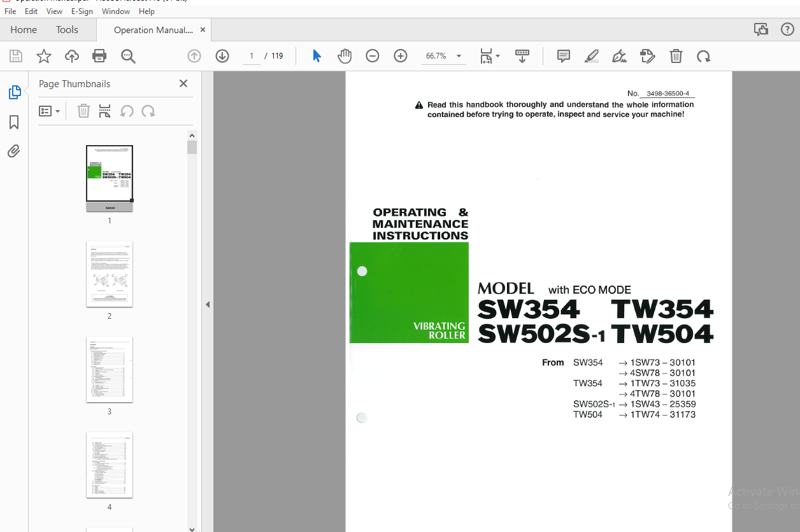Viewport: 800px width, 532px height.
Task: Click the print pages icon in thumbnails panel
Action: (x=105, y=111)
